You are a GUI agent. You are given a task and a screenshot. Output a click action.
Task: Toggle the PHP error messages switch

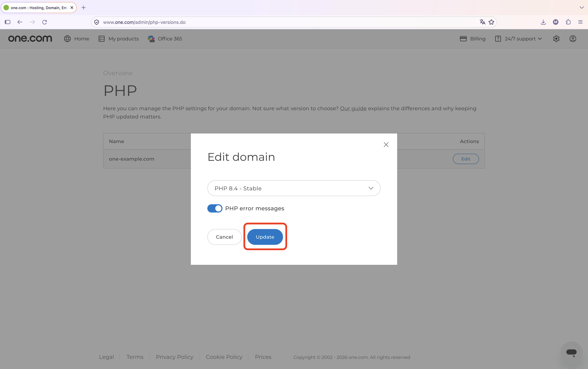(x=215, y=208)
